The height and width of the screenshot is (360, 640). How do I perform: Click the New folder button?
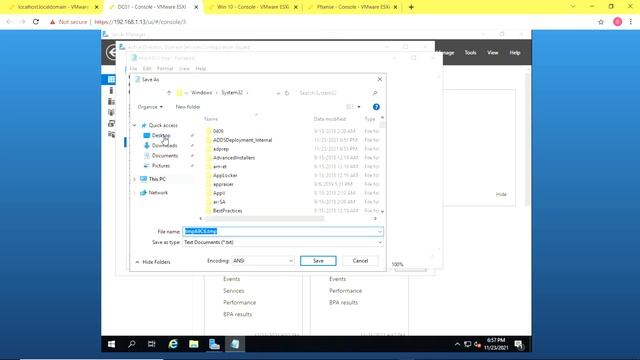pyautogui.click(x=188, y=107)
